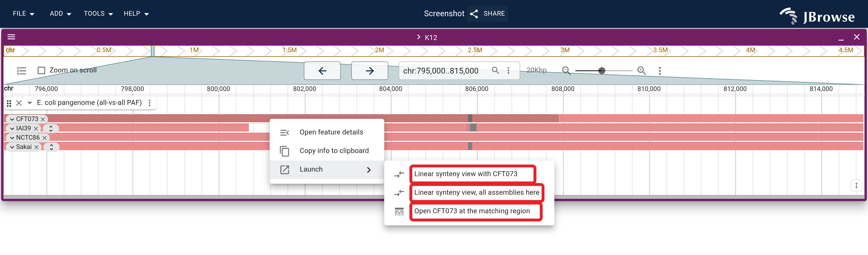The image size is (868, 255).
Task: Open the HELP dropdown menu
Action: [136, 14]
